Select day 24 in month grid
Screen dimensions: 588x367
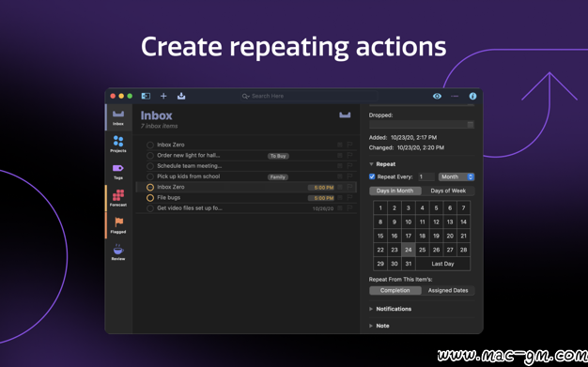[x=409, y=250]
